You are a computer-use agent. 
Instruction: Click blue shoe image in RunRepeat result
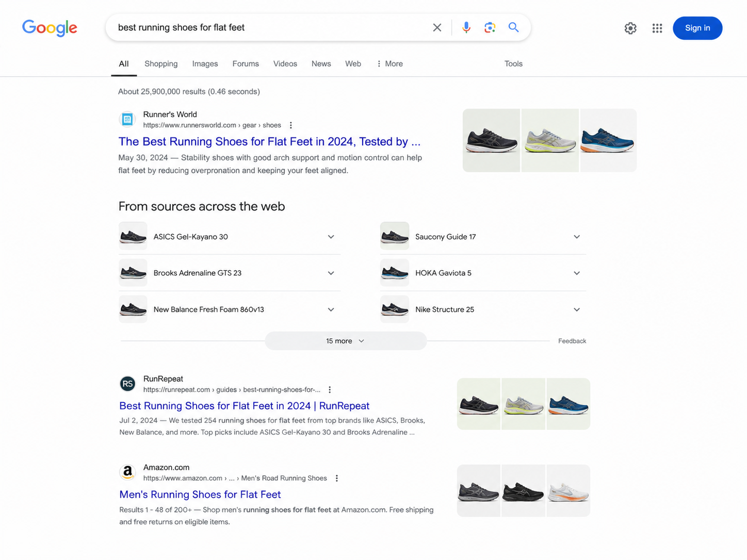(x=568, y=404)
